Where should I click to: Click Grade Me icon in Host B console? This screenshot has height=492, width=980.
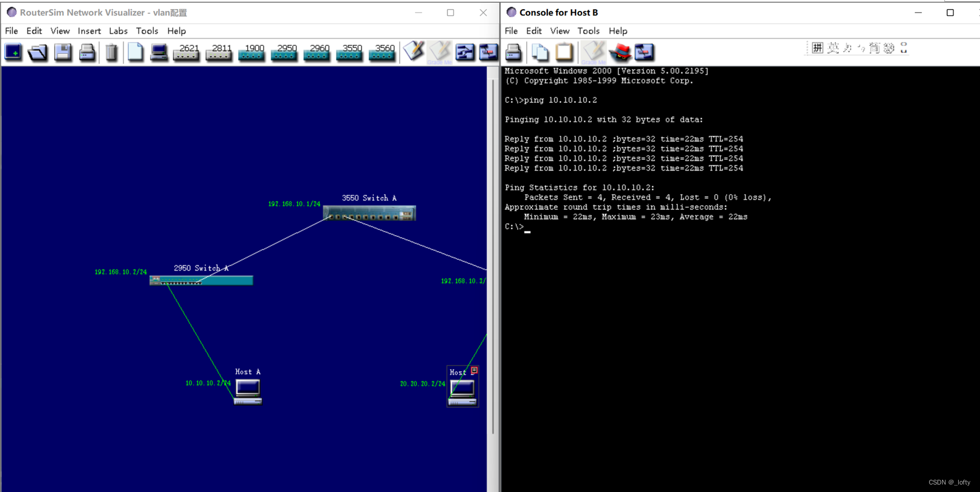pyautogui.click(x=594, y=52)
